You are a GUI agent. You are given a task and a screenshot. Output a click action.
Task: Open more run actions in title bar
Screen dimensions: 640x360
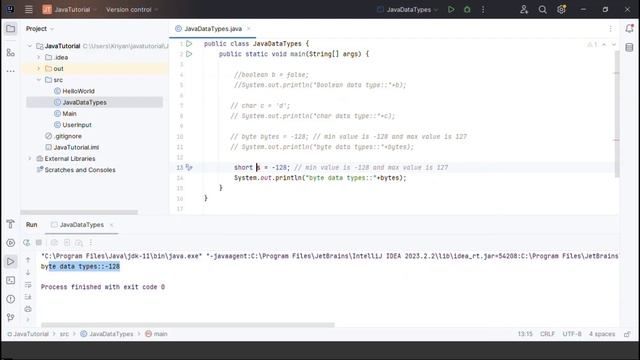click(483, 9)
